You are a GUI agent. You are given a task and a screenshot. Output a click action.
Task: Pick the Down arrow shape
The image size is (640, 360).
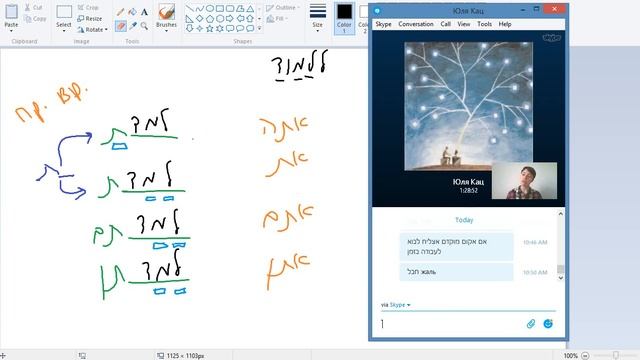tap(189, 28)
